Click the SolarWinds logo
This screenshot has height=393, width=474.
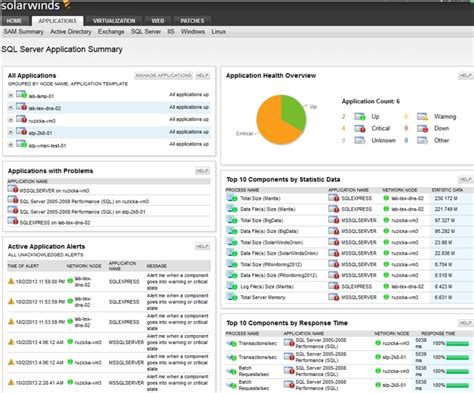pos(36,5)
